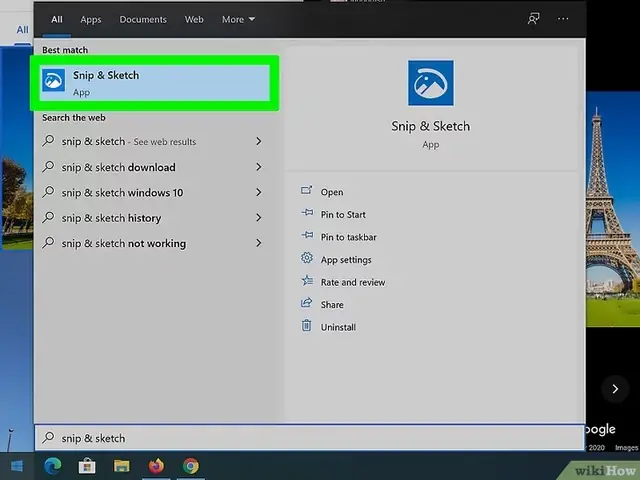The width and height of the screenshot is (640, 480).
Task: Click Uninstall in the actions list
Action: [338, 327]
